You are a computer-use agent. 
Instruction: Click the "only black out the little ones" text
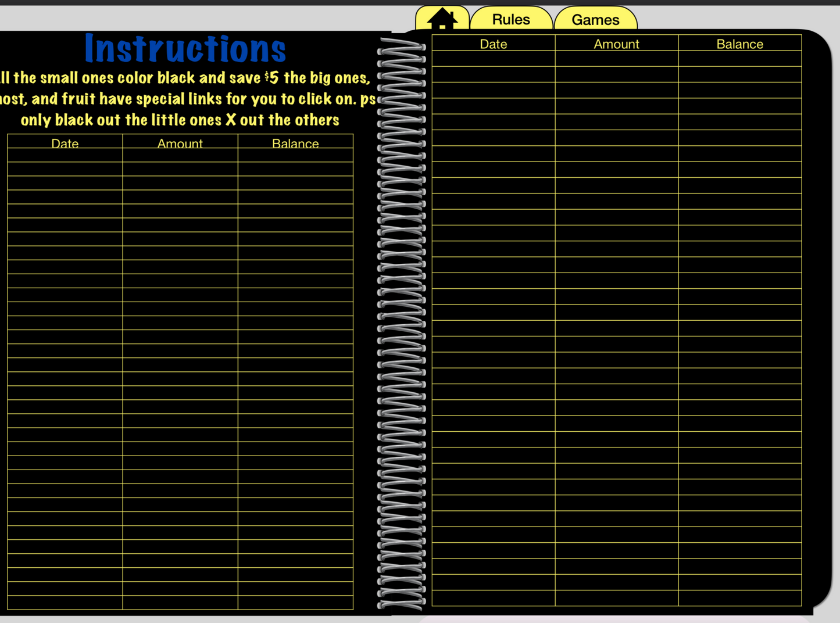coord(180,120)
